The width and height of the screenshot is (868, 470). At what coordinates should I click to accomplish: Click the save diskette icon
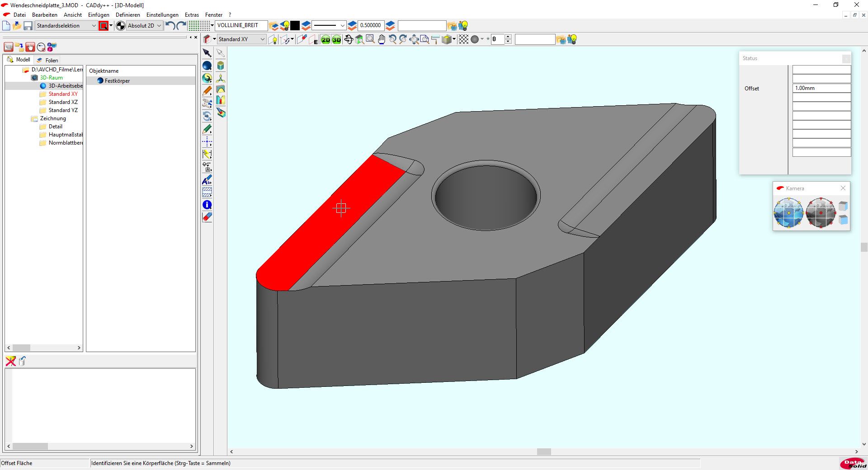click(28, 26)
